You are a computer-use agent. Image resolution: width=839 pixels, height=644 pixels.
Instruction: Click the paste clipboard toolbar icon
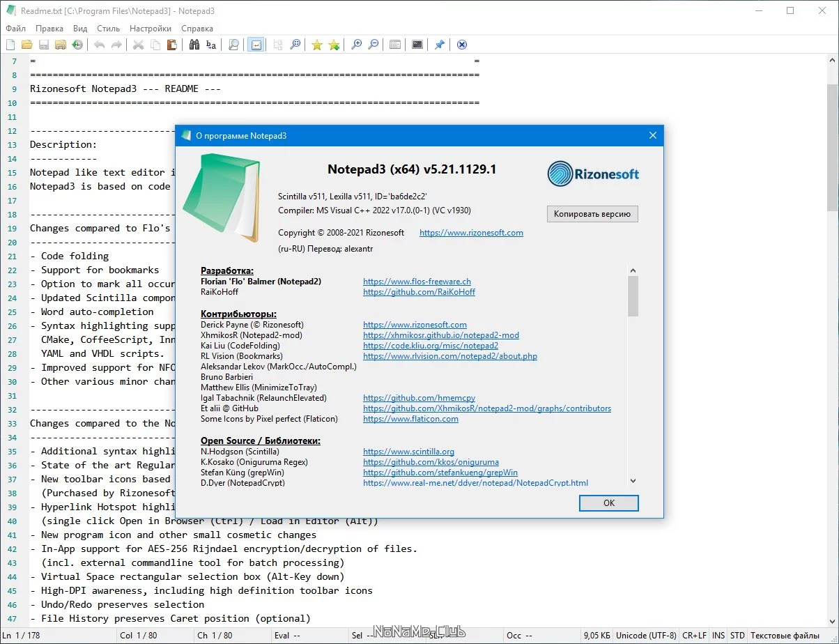pyautogui.click(x=171, y=45)
